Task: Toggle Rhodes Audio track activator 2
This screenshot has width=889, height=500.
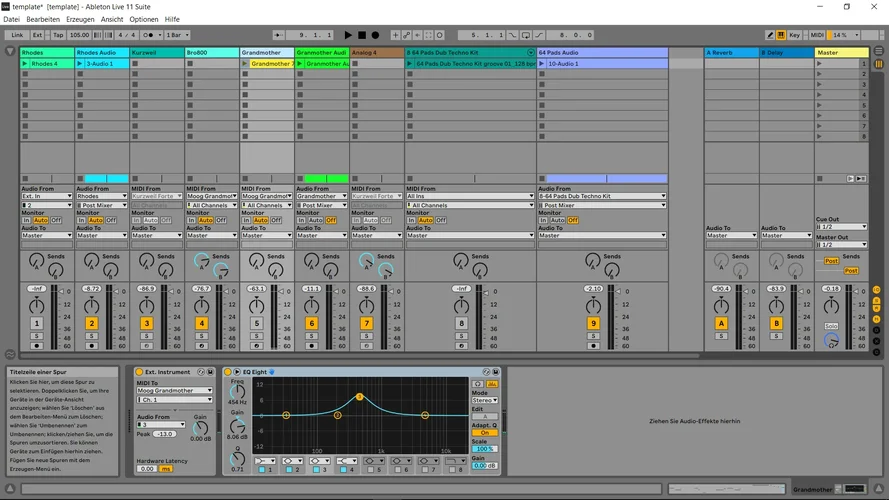Action: 91,323
